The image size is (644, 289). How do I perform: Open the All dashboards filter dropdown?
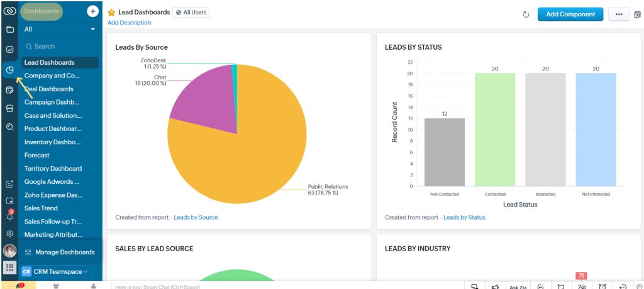[x=60, y=29]
